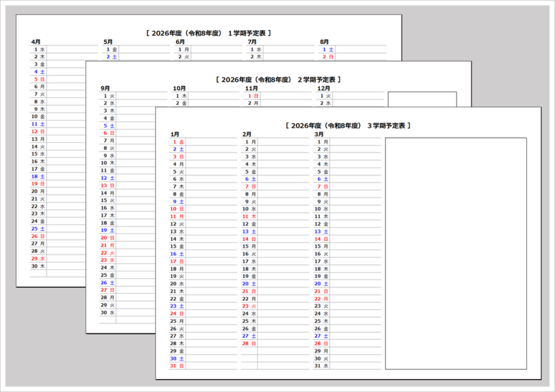Click the 4月 month header

35,41
